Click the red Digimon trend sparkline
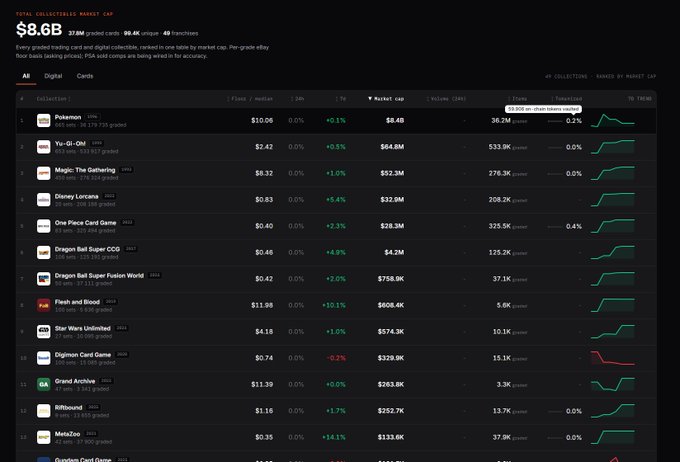Screen dimensions: 680x462 point(613,358)
